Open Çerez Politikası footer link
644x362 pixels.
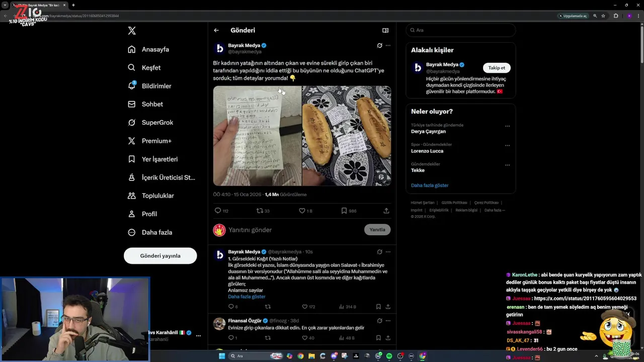click(x=487, y=203)
